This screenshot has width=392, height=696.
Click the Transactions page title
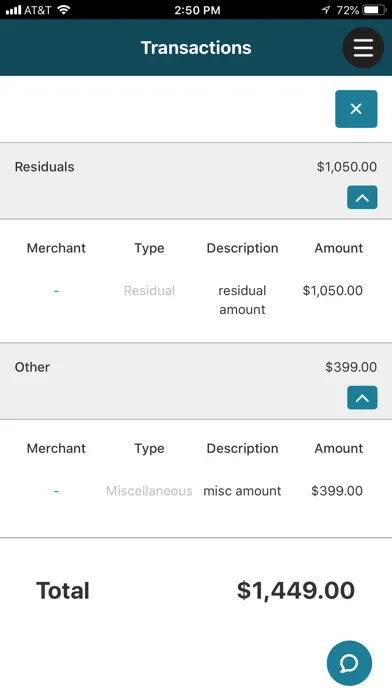(196, 47)
